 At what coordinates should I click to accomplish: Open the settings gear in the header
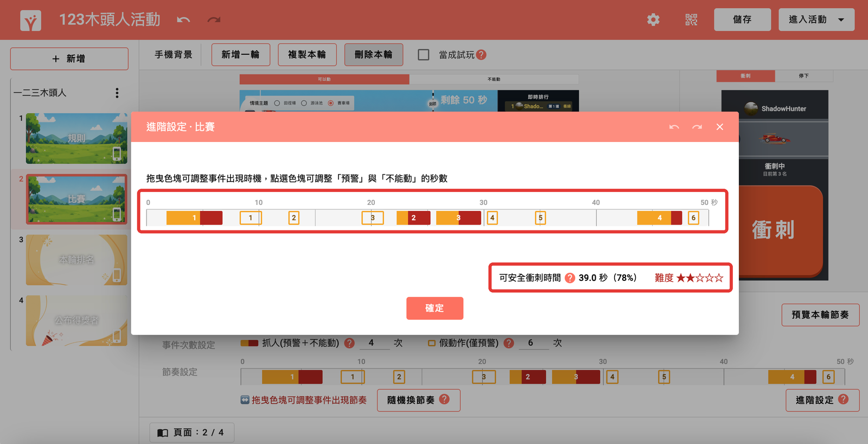point(653,20)
